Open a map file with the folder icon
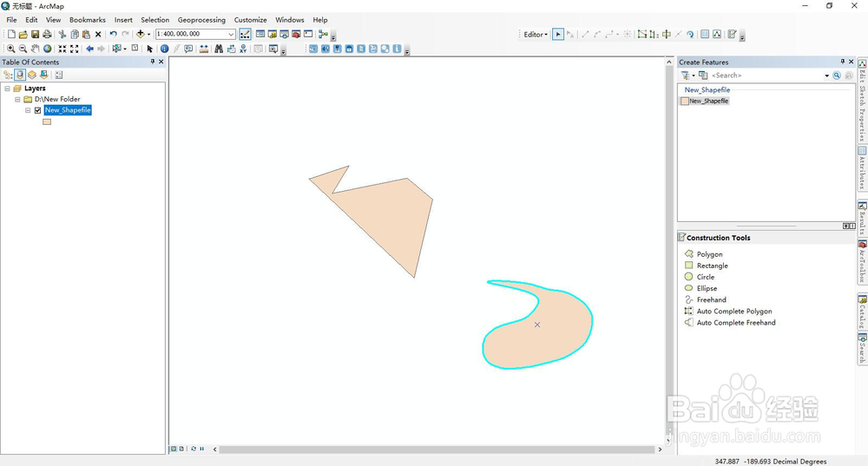This screenshot has width=868, height=466. 23,35
